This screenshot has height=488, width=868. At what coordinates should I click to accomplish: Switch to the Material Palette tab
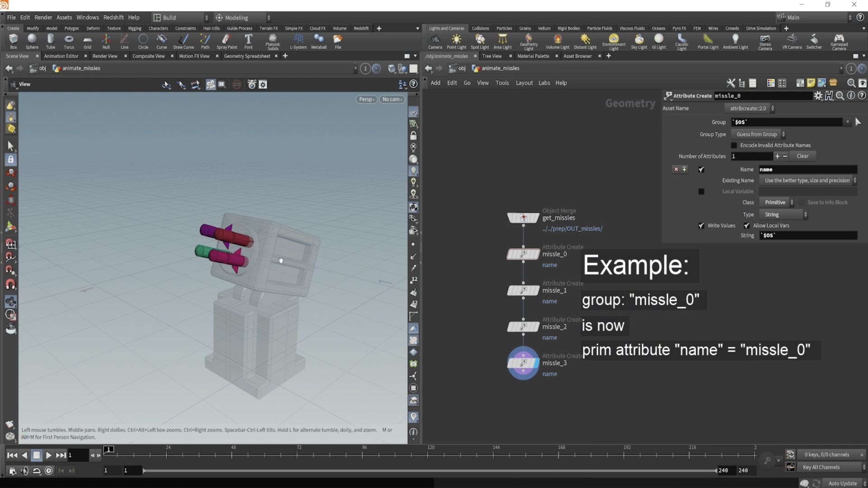pos(533,56)
